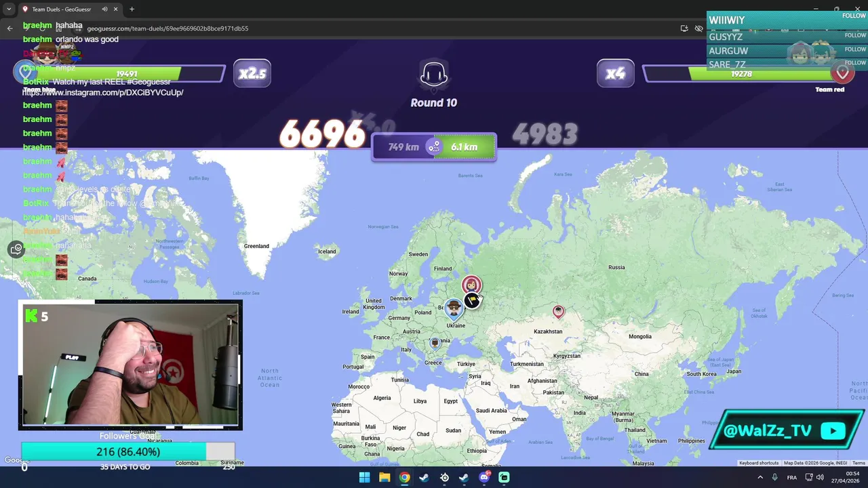Open Discord from the taskbar

484,477
